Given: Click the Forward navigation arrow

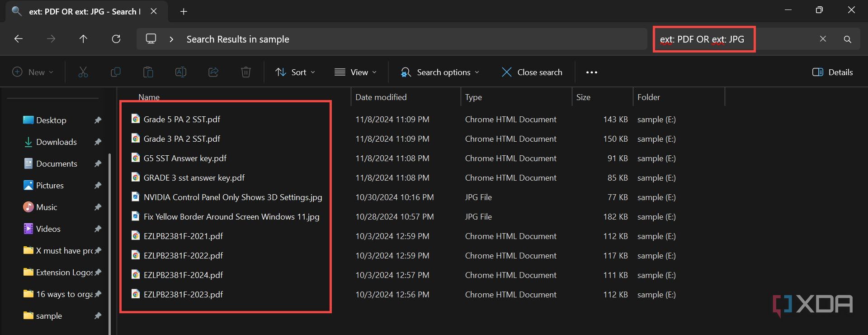Looking at the screenshot, I should (51, 39).
